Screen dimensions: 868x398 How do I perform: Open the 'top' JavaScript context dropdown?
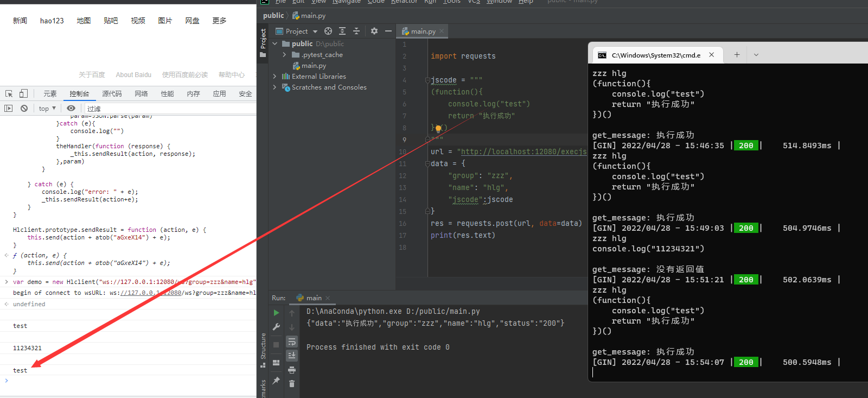47,109
